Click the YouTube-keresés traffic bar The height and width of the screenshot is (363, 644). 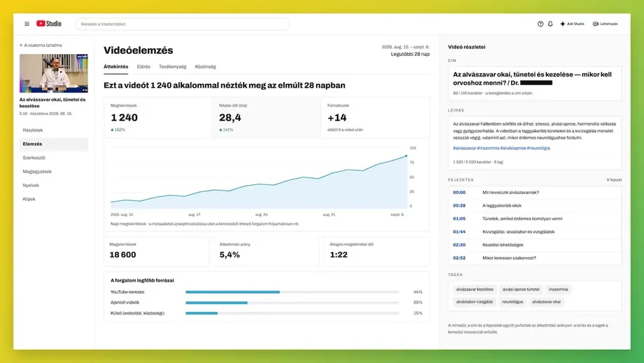click(292, 292)
